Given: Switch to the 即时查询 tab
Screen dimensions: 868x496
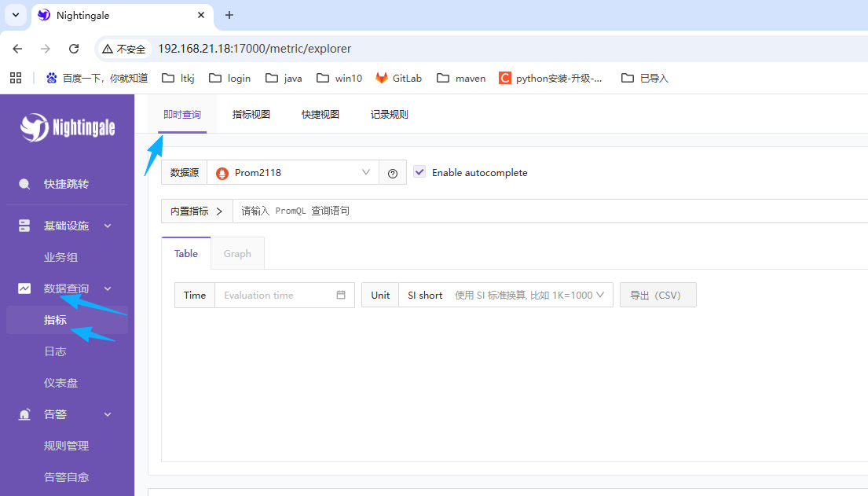Looking at the screenshot, I should [x=182, y=115].
